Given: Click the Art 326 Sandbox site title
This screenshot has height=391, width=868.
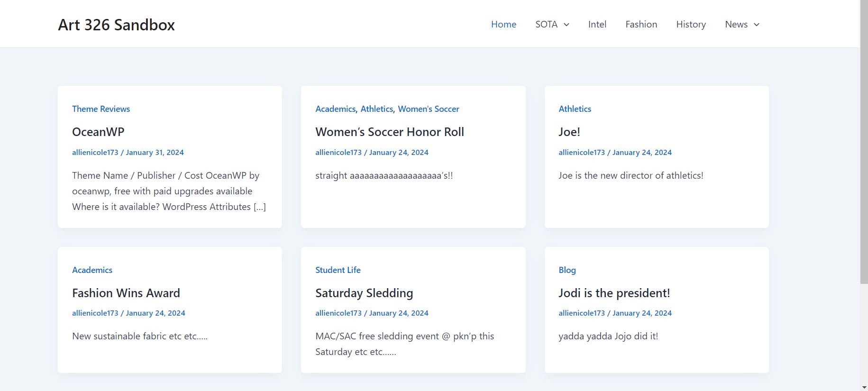Looking at the screenshot, I should coord(116,25).
